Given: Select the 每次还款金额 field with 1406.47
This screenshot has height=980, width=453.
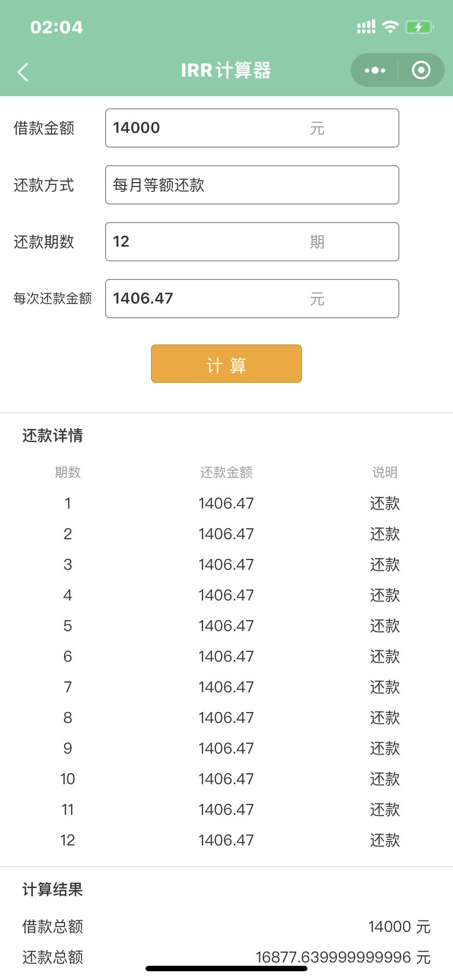Looking at the screenshot, I should point(252,299).
